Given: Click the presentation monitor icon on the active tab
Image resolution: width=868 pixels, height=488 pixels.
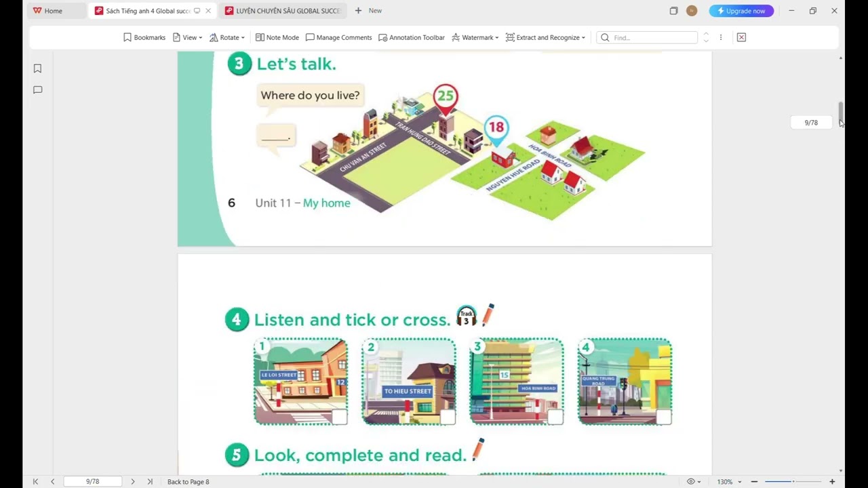Looking at the screenshot, I should click(x=197, y=11).
